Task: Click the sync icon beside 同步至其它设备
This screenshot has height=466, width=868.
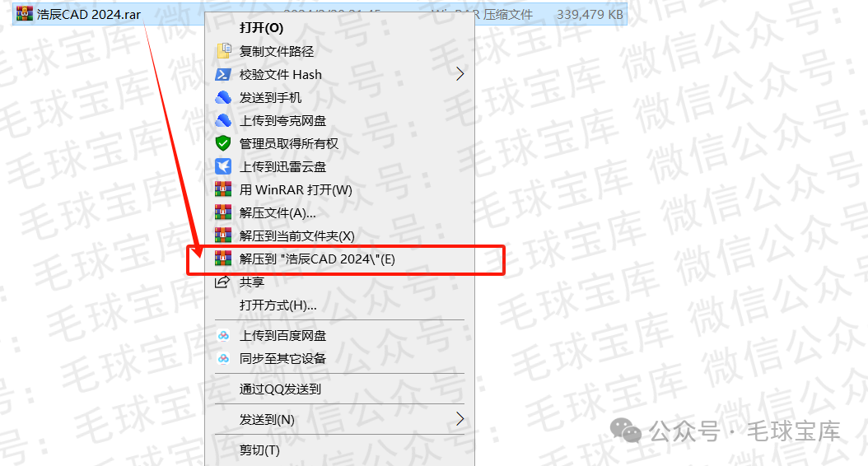Action: (223, 359)
